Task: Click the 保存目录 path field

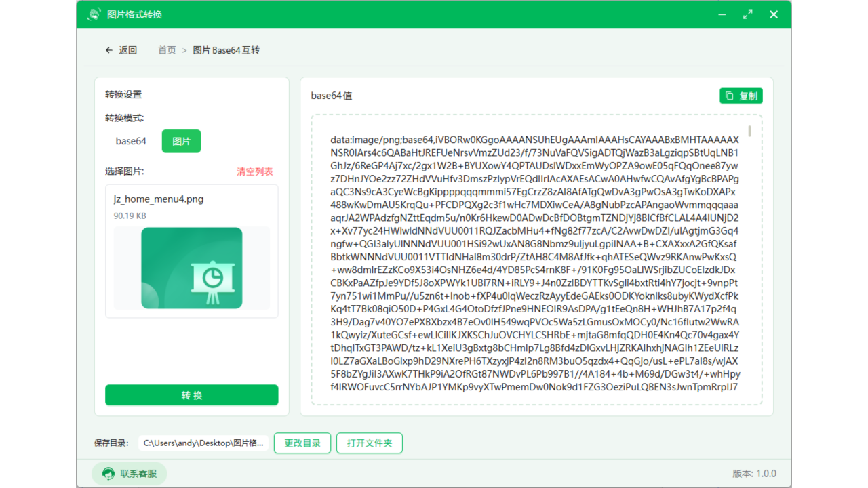Action: [x=204, y=443]
